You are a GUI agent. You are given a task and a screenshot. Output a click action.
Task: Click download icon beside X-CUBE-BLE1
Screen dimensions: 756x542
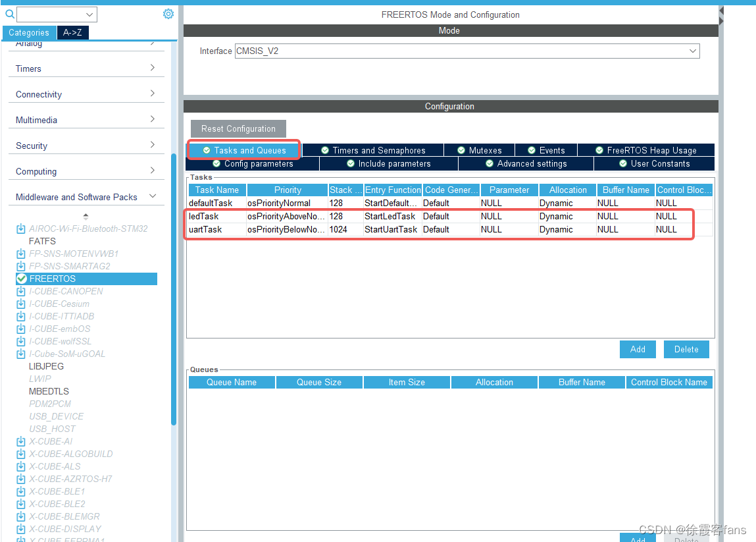21,492
